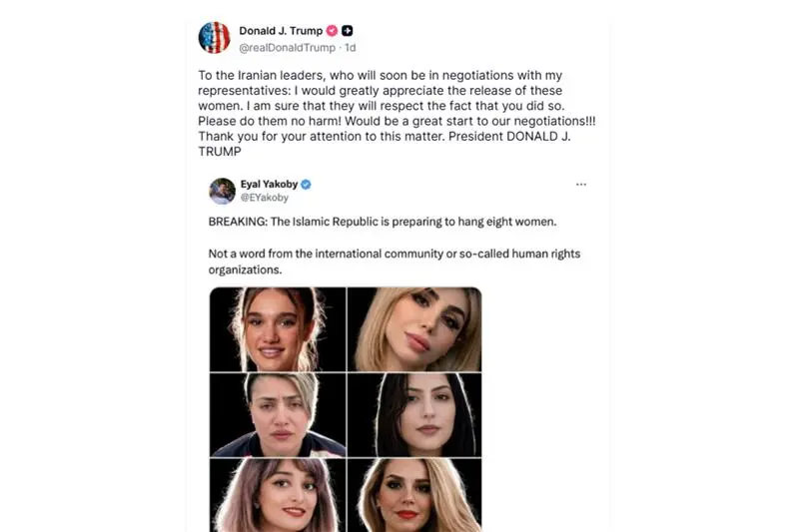
Task: Open the photo of woman with long blonde hair
Action: point(414,329)
